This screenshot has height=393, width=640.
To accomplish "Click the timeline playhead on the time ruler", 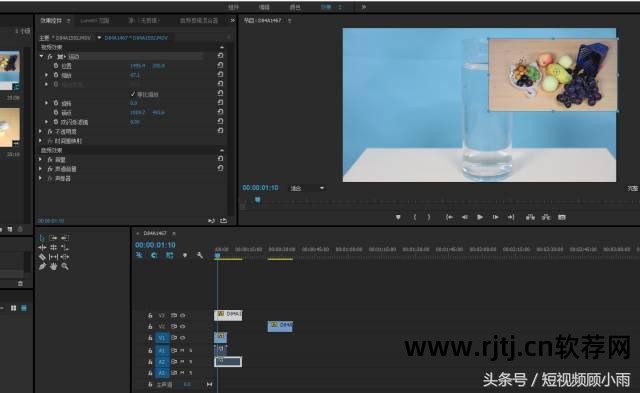I will coord(218,255).
